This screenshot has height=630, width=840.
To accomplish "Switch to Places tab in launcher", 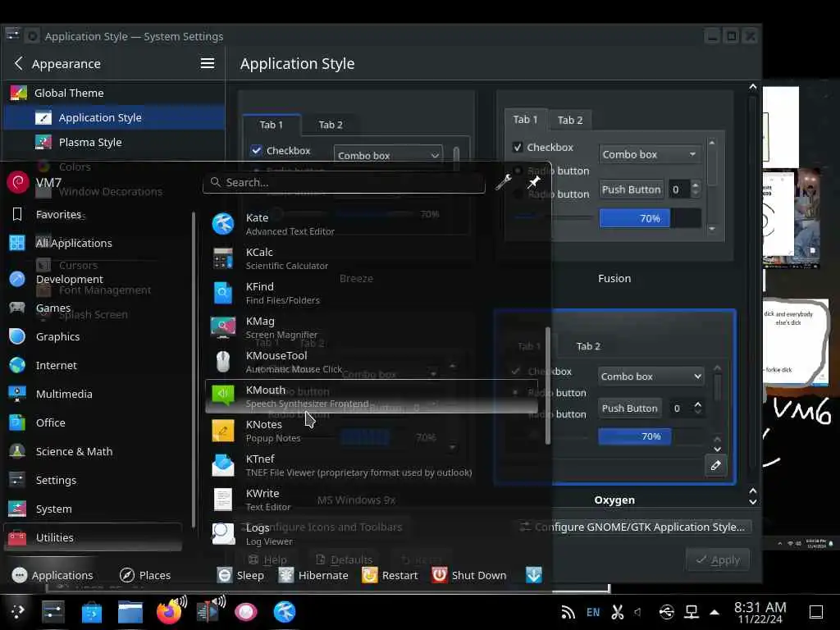I will (145, 575).
